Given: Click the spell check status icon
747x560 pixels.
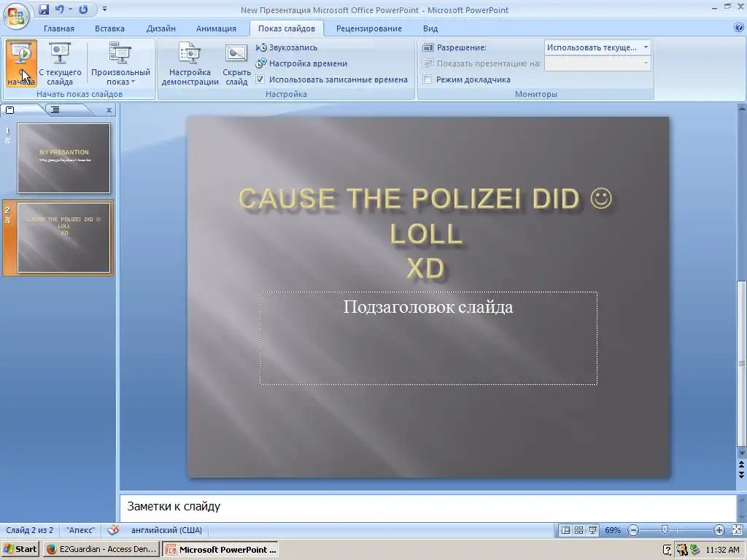Looking at the screenshot, I should pyautogui.click(x=113, y=530).
